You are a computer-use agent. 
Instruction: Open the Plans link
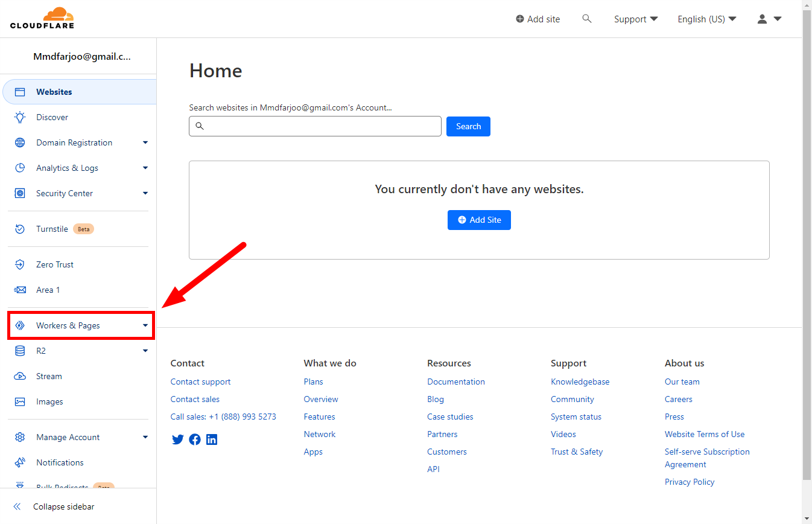point(313,382)
